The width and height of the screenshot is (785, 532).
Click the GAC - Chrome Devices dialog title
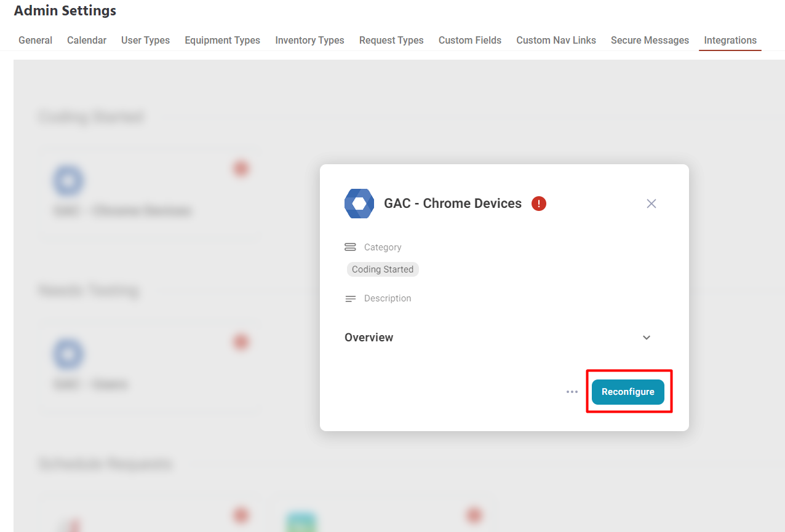point(453,204)
